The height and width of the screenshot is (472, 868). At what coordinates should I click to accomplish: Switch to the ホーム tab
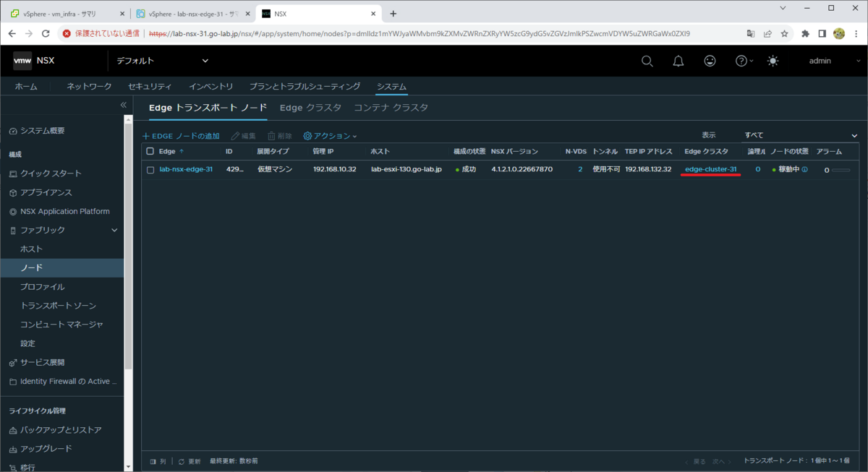coord(26,87)
